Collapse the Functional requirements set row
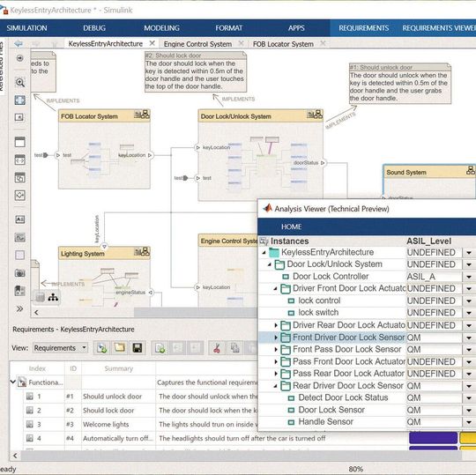 [x=12, y=382]
